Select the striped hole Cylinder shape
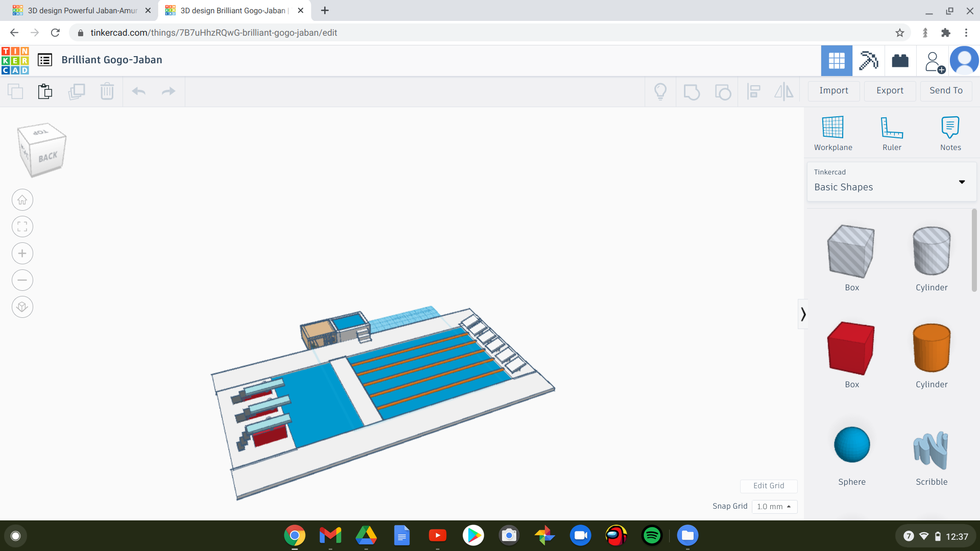 coord(932,252)
